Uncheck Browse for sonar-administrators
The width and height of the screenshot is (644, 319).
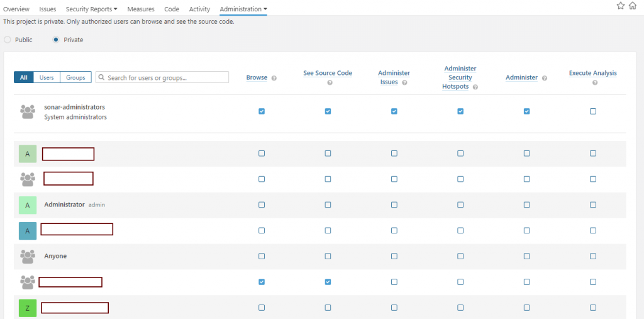(x=262, y=111)
